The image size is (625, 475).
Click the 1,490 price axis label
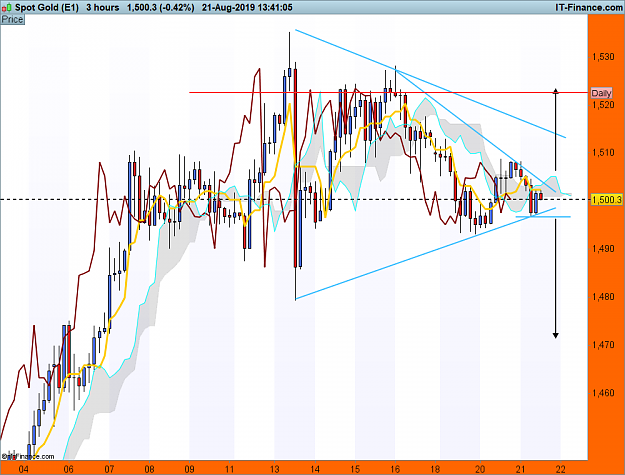coord(603,249)
